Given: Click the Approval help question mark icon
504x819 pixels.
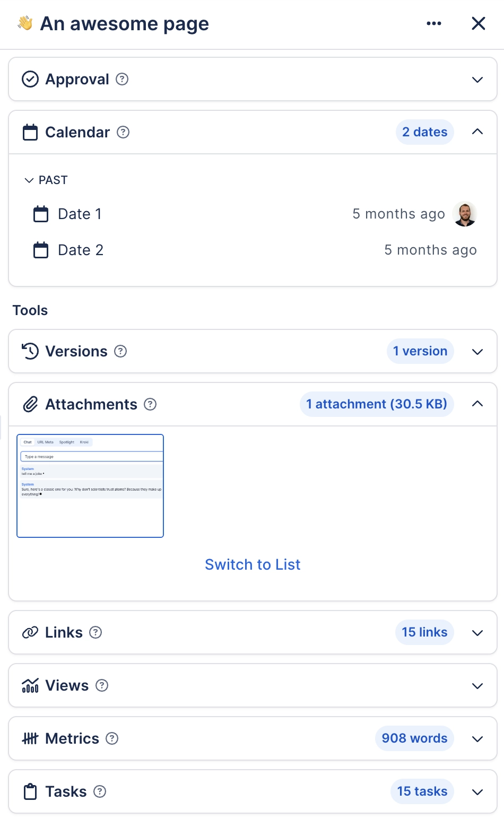Looking at the screenshot, I should click(122, 79).
